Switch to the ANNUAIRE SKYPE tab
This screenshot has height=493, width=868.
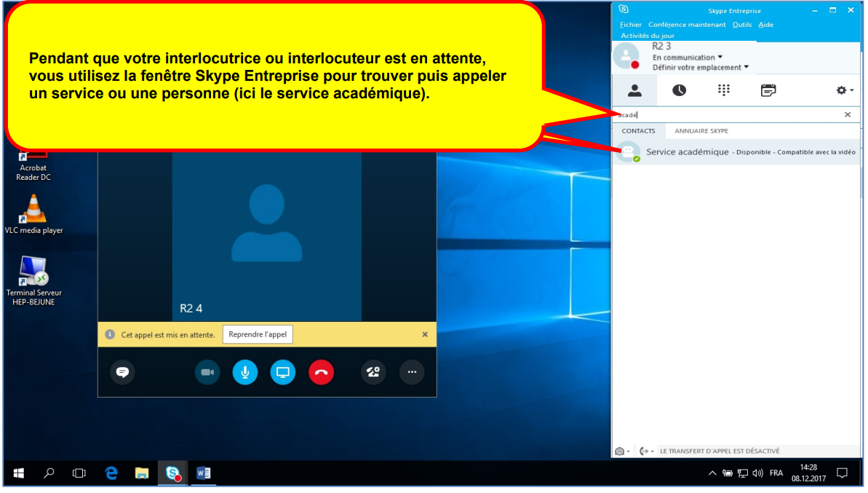[701, 131]
